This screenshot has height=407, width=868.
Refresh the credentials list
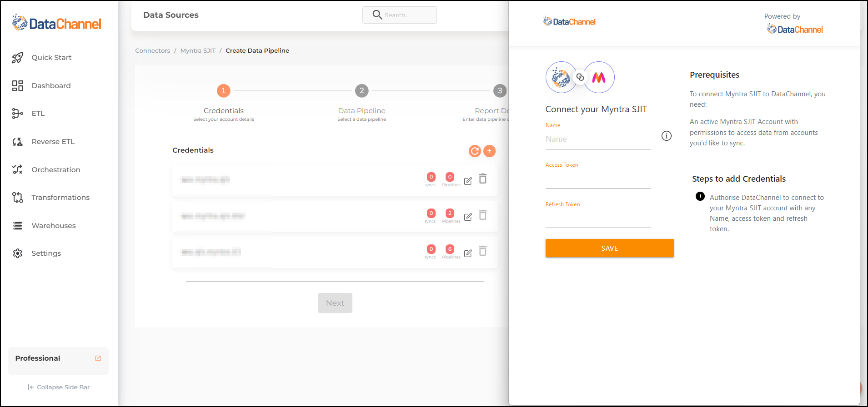tap(475, 151)
